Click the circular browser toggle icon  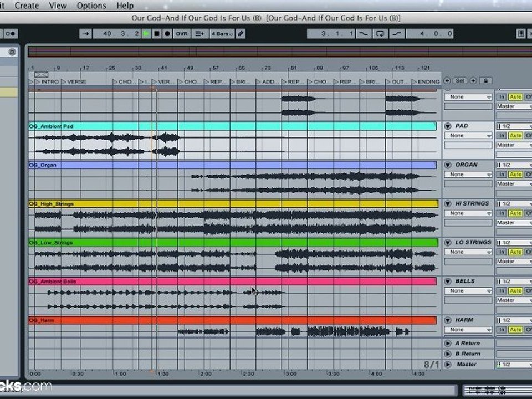click(12, 52)
